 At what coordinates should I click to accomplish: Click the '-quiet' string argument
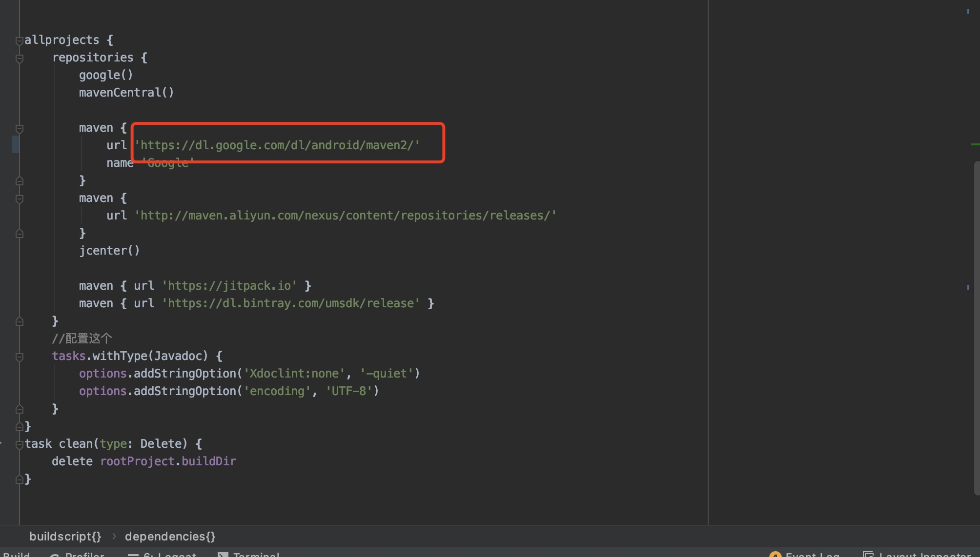[x=387, y=374]
